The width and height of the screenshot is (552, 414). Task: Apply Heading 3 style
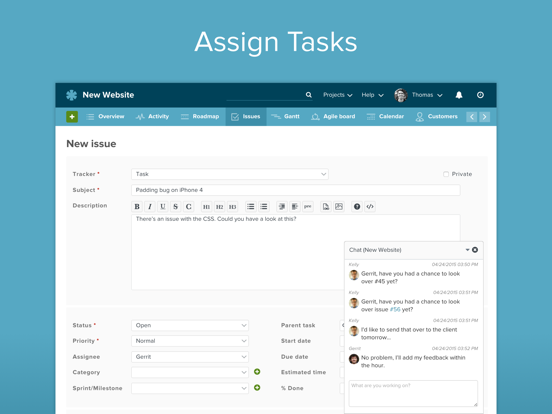pos(232,207)
